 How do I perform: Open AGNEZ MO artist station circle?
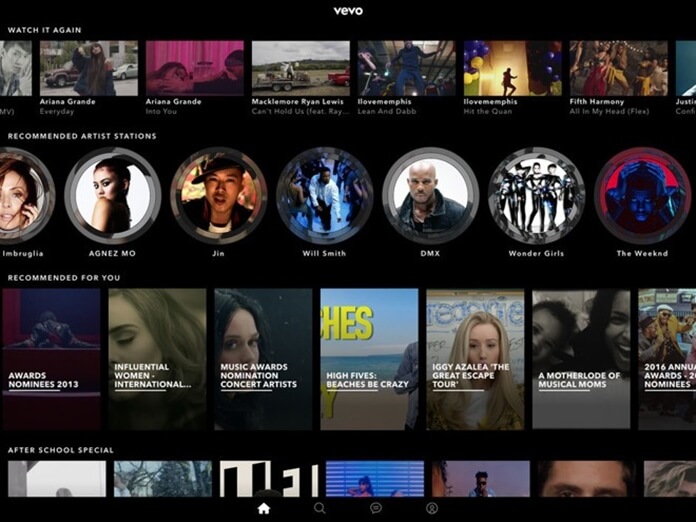point(112,196)
